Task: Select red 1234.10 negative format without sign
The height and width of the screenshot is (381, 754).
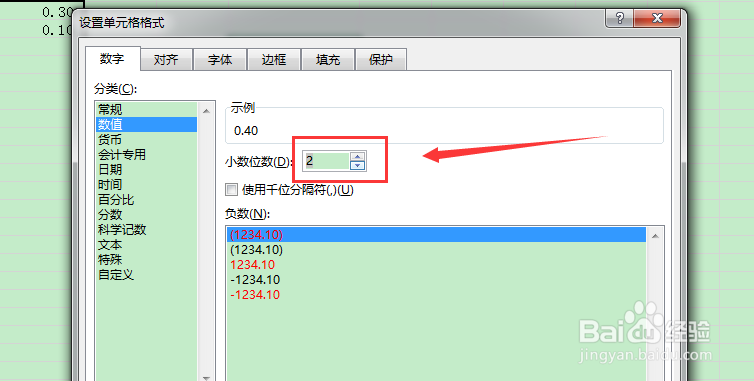Action: click(436, 265)
